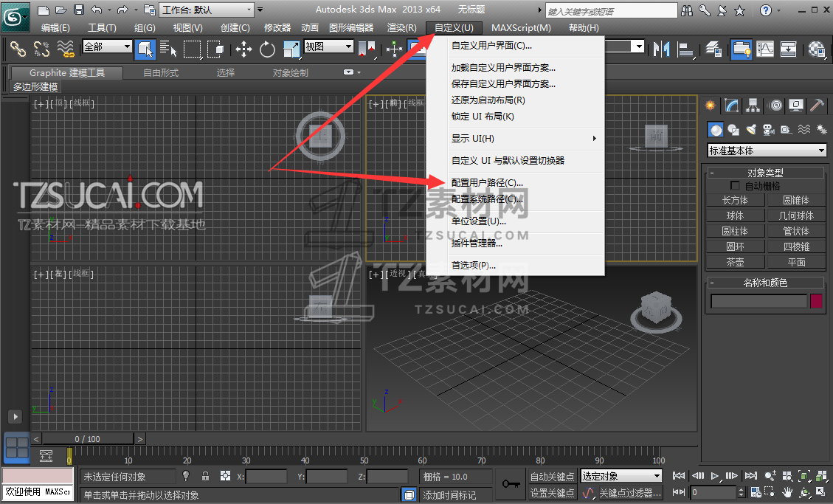This screenshot has width=833, height=504.
Task: Collapse the 名称和颜色 rollout
Action: pyautogui.click(x=764, y=283)
